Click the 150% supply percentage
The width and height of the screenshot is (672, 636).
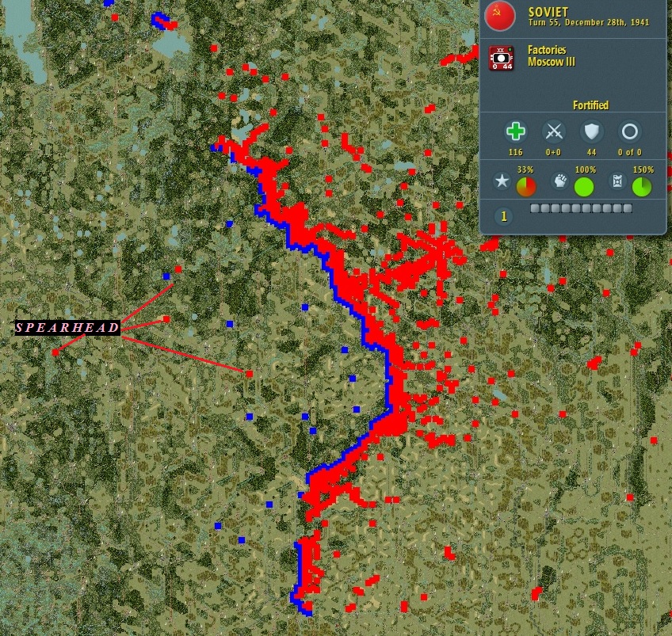point(643,169)
